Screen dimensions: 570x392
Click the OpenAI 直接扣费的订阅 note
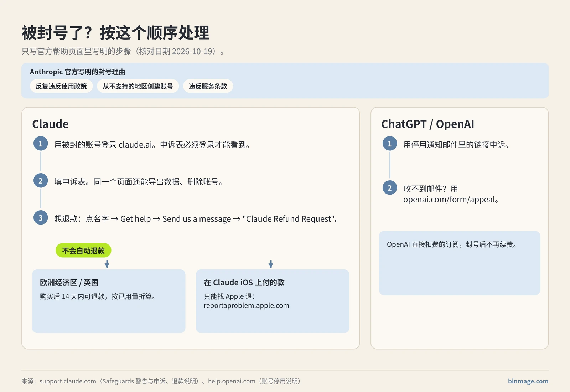452,244
